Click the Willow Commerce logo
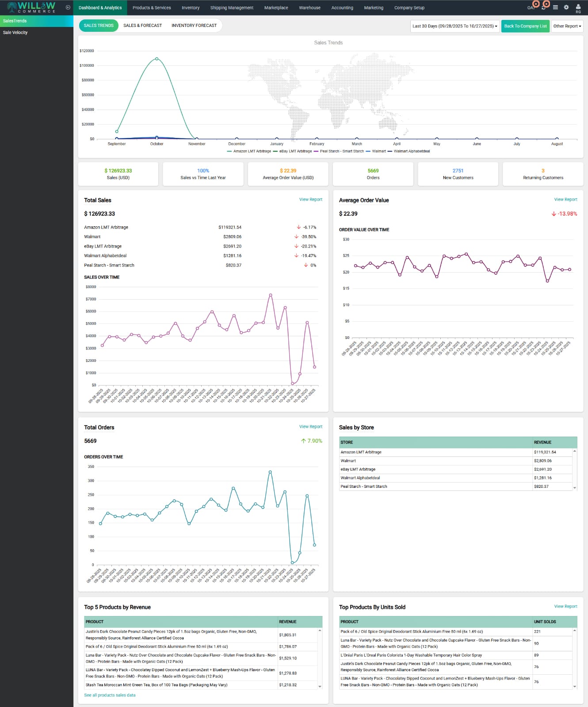Screen dimensions: 588x707 point(31,8)
